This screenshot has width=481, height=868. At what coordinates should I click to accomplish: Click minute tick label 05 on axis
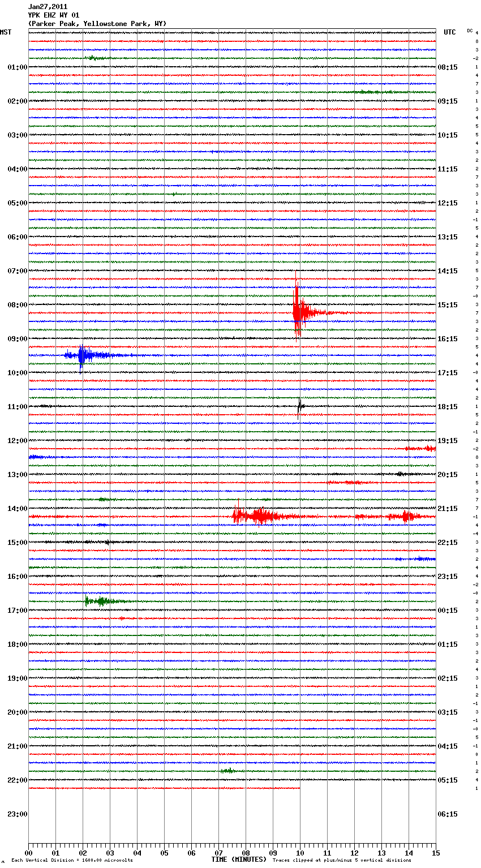pos(164,853)
